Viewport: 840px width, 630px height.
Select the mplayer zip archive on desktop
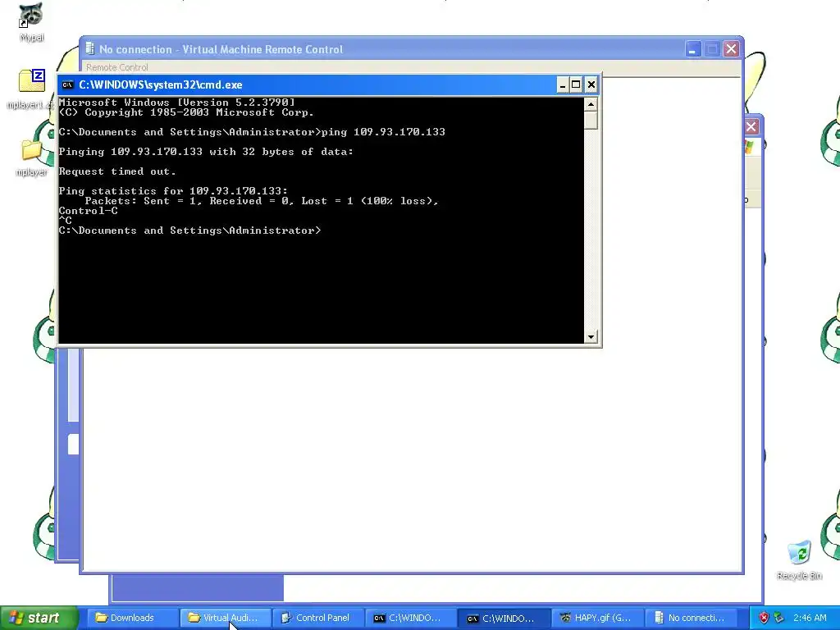tap(31, 89)
